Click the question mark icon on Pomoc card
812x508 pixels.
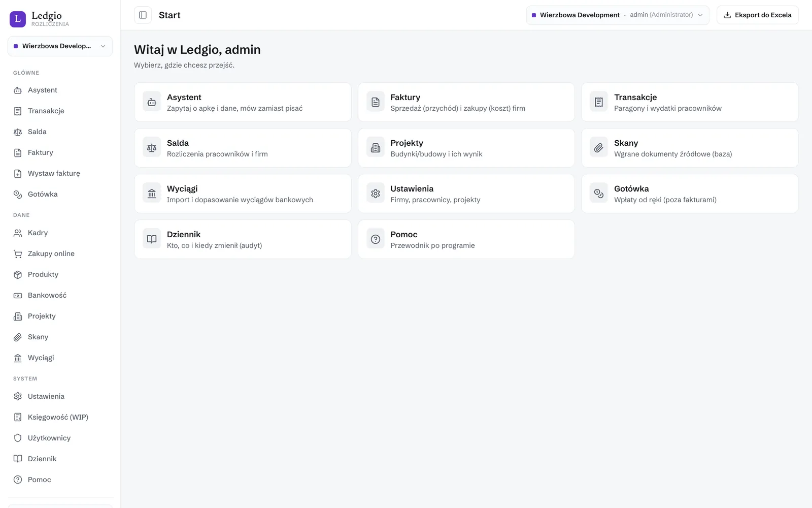[376, 240]
